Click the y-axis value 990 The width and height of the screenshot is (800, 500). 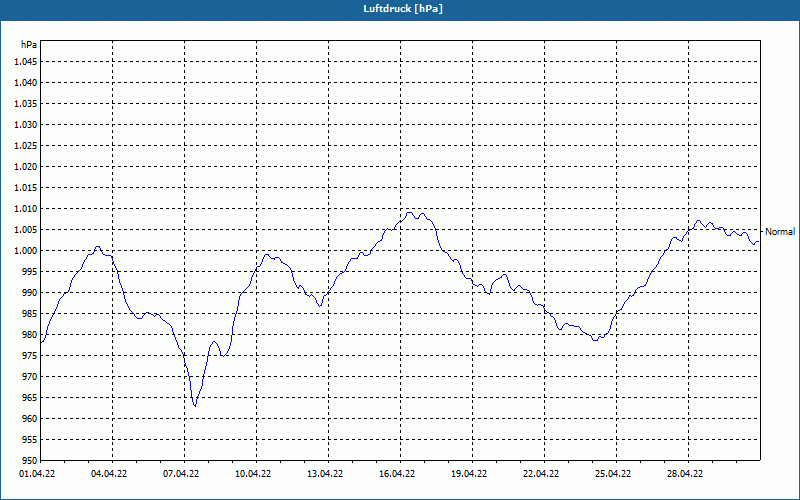[30, 292]
